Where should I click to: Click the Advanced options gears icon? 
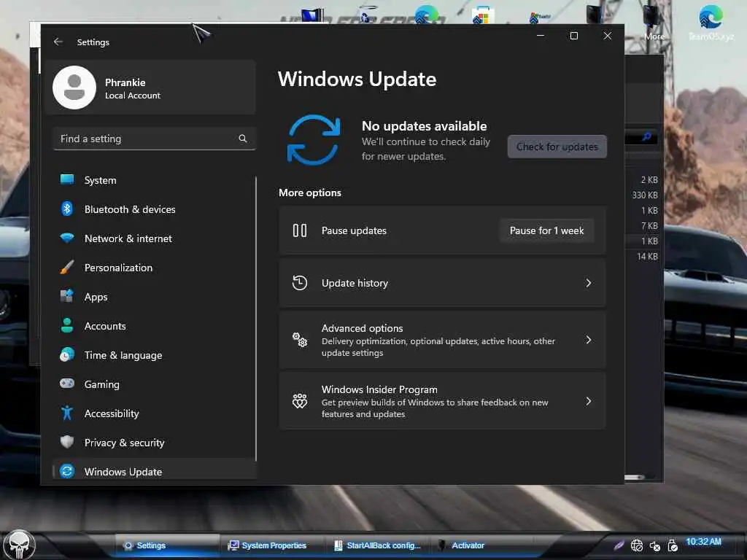click(300, 340)
